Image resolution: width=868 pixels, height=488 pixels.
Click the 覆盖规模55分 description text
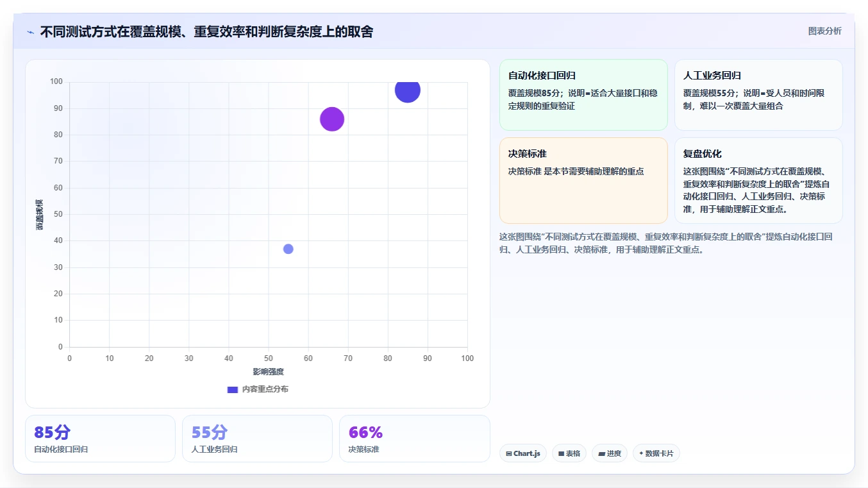[x=754, y=99]
